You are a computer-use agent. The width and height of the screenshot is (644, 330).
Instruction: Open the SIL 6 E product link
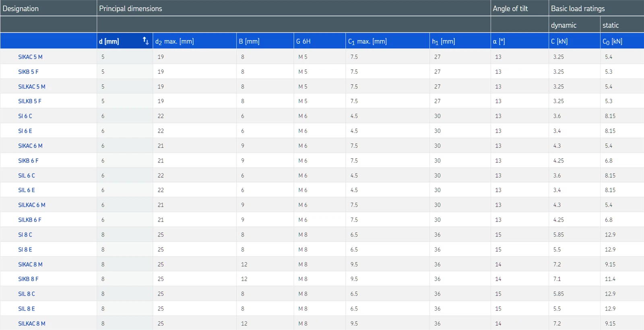(x=26, y=190)
